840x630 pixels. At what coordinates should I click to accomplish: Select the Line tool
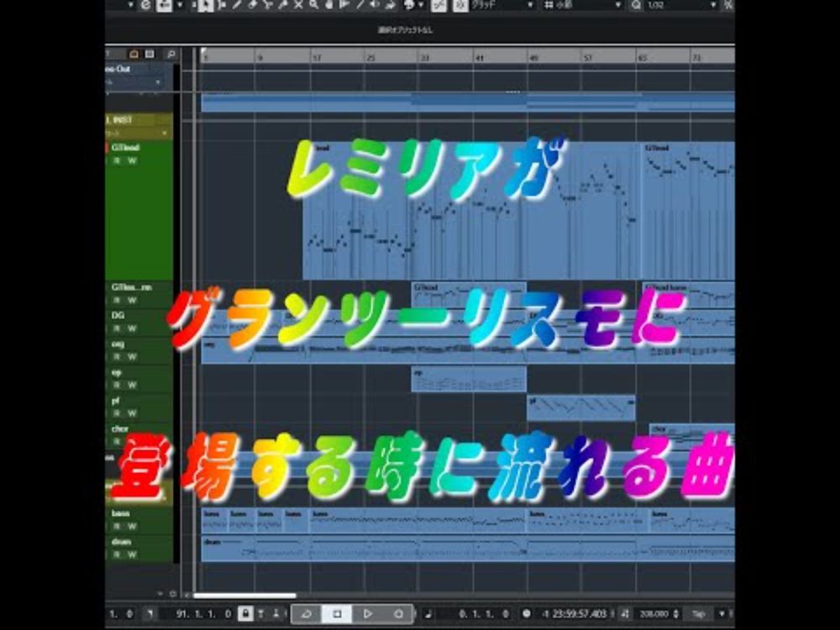pyautogui.click(x=360, y=5)
